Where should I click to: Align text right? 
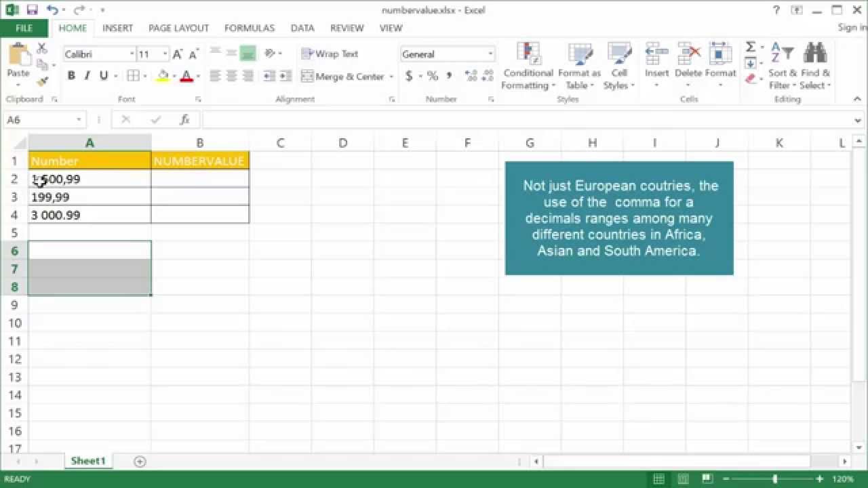click(x=248, y=76)
